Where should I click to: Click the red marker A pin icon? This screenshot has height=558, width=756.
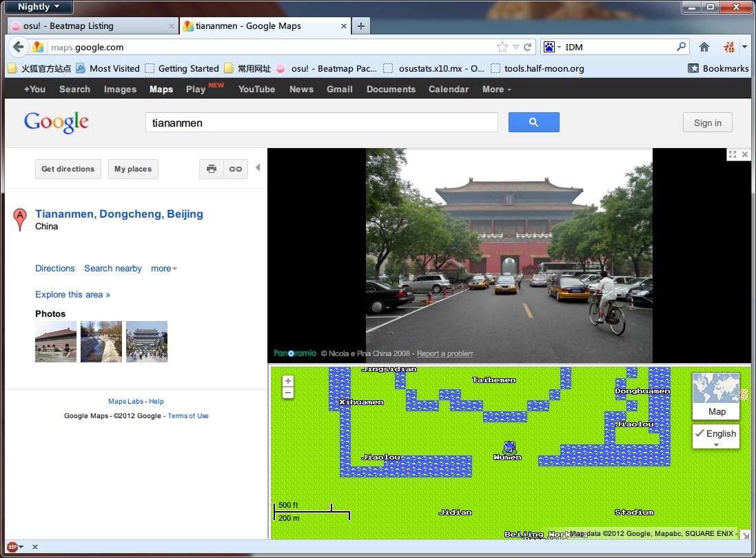coord(20,219)
